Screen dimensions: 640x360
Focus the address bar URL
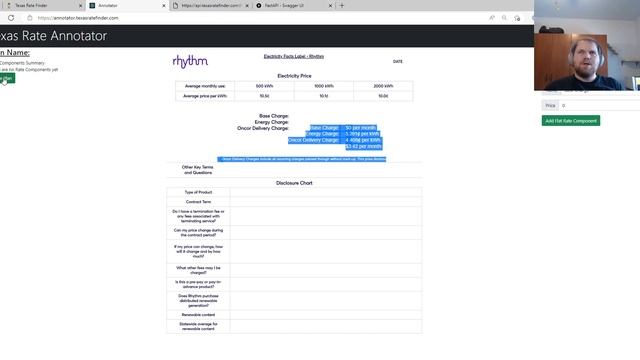(78, 18)
